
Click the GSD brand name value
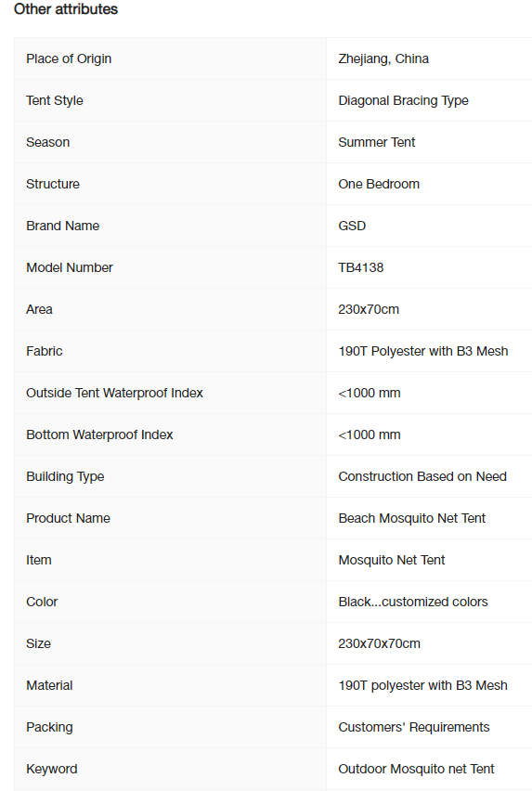pyautogui.click(x=352, y=226)
